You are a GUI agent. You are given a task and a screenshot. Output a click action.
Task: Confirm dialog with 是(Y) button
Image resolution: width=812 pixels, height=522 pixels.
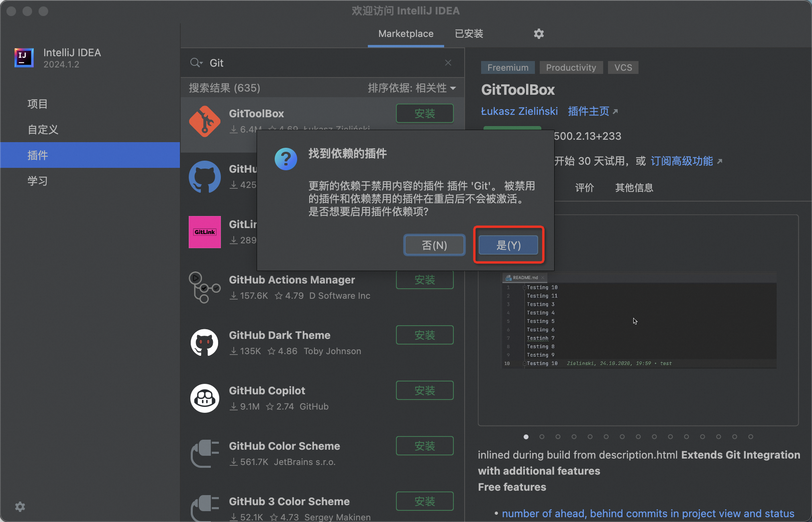coord(508,245)
